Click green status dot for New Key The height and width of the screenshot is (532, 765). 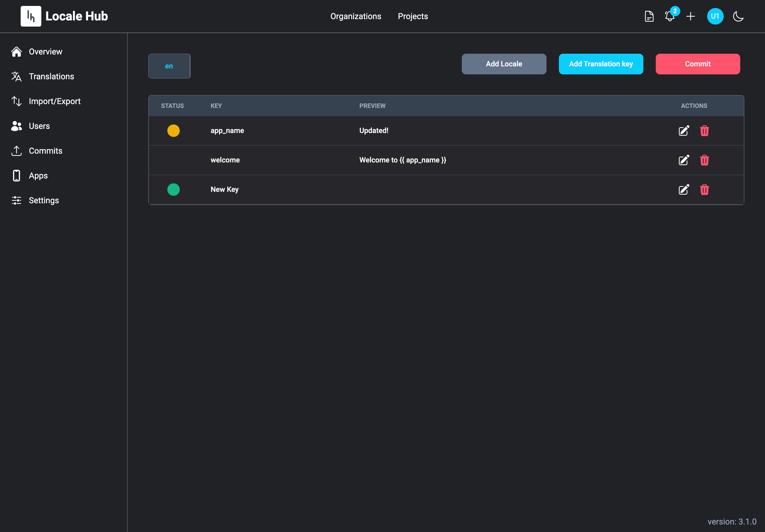pos(173,190)
